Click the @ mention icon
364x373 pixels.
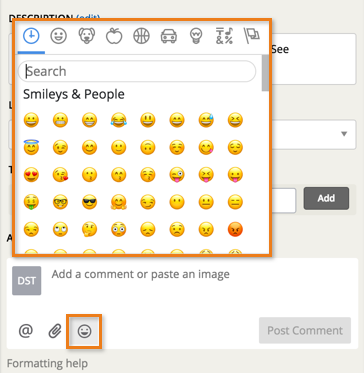(26, 331)
